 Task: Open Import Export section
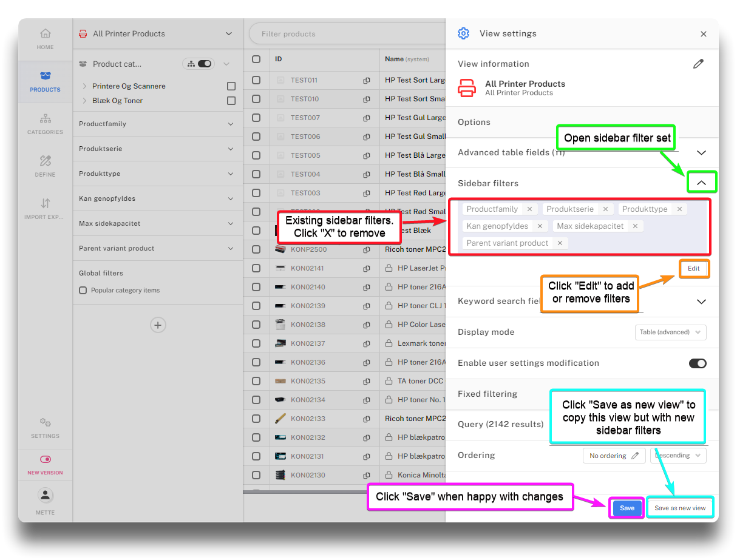coord(45,208)
